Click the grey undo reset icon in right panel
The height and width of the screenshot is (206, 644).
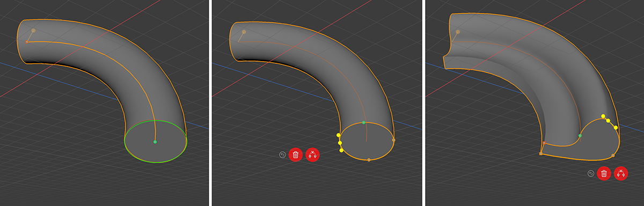coord(591,173)
